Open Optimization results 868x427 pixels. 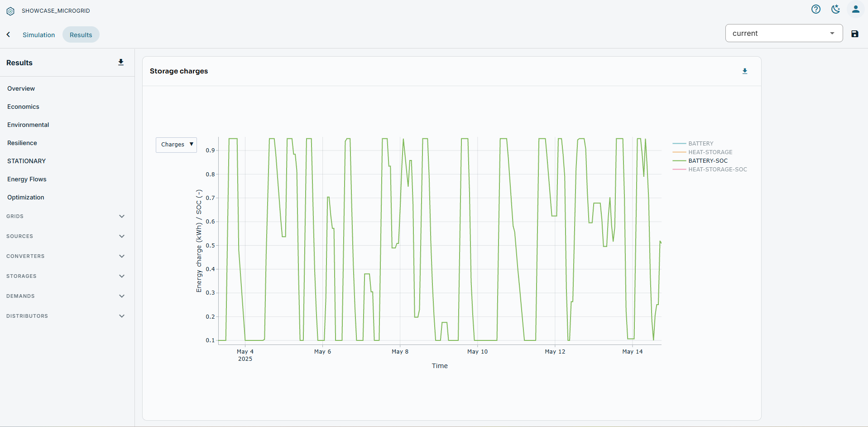tap(26, 197)
